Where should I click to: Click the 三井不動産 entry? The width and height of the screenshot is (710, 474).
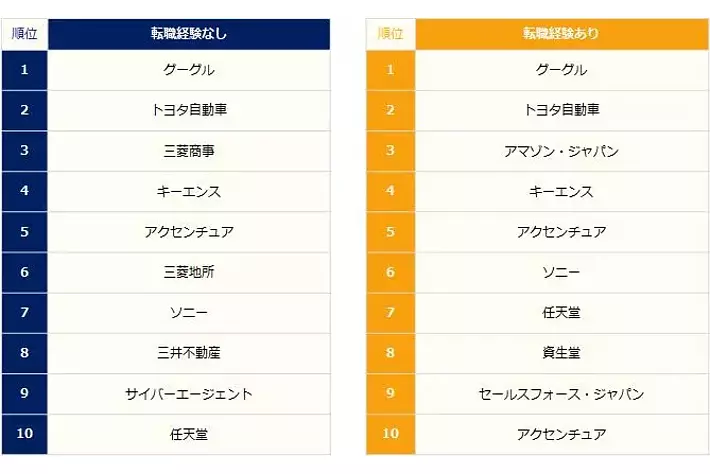(x=188, y=353)
